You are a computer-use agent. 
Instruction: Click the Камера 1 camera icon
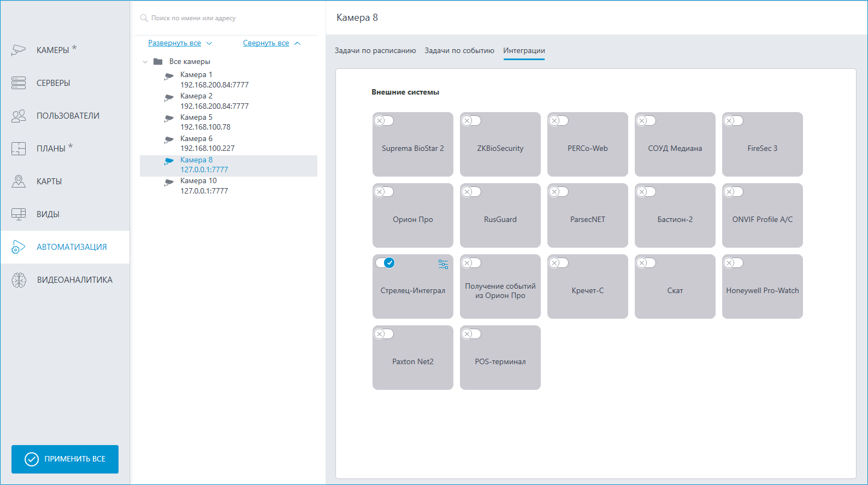[169, 77]
